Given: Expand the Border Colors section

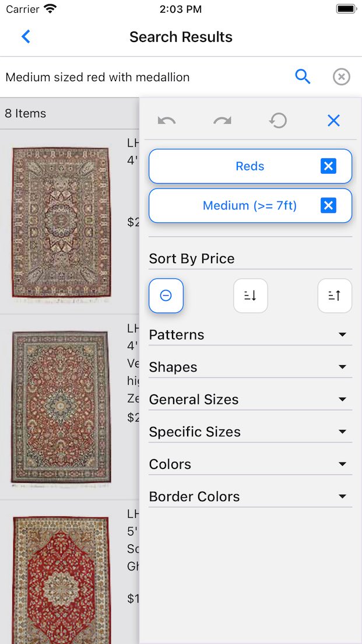Looking at the screenshot, I should 250,496.
